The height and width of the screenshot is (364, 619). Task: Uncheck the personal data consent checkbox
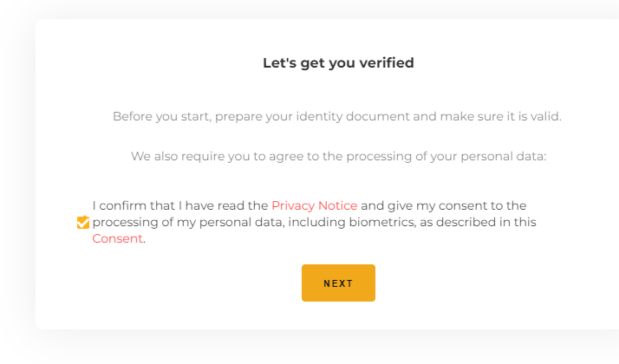pos(83,222)
